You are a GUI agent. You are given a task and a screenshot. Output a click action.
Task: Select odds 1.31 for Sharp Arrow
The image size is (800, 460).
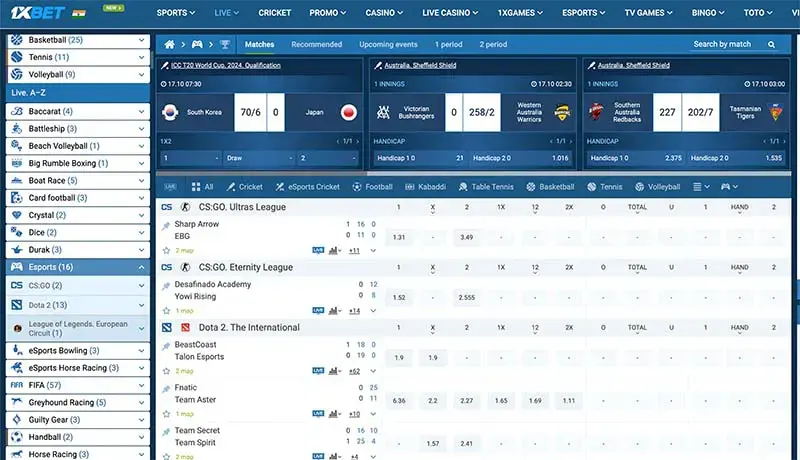pos(399,237)
